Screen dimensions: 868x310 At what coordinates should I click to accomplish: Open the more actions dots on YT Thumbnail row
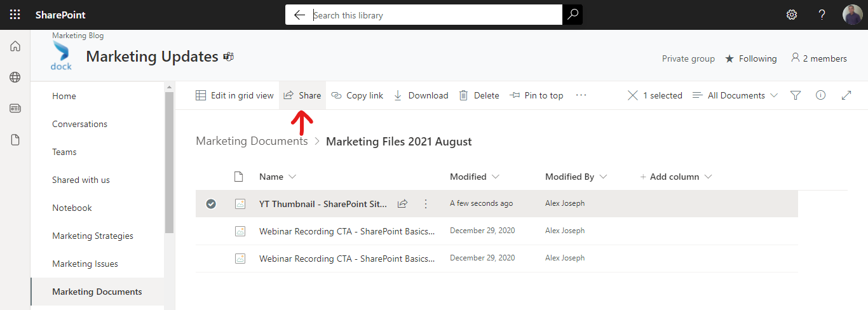click(x=426, y=204)
